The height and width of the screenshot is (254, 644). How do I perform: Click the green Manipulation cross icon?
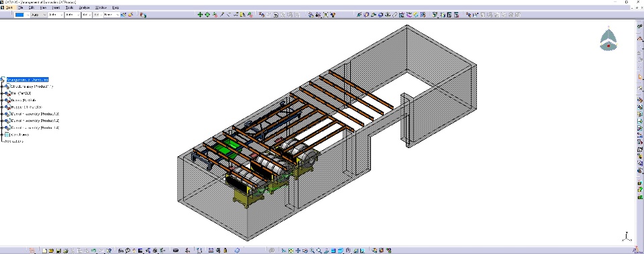click(x=200, y=15)
